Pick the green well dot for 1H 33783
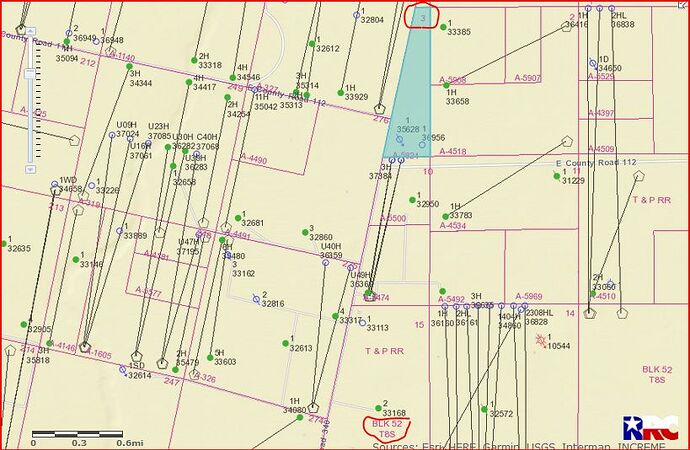Viewport: 690px width, 450px height. coord(445,216)
